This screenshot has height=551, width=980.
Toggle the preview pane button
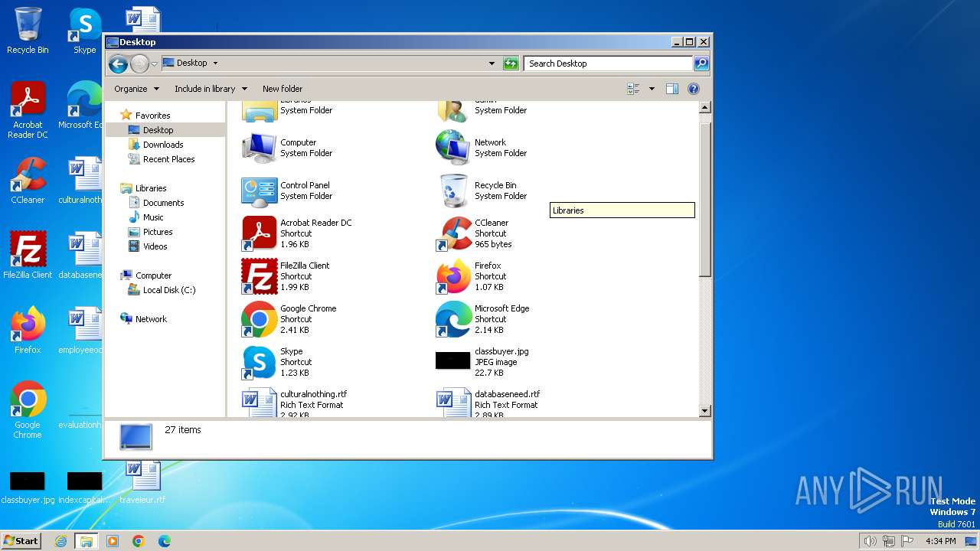pyautogui.click(x=671, y=89)
